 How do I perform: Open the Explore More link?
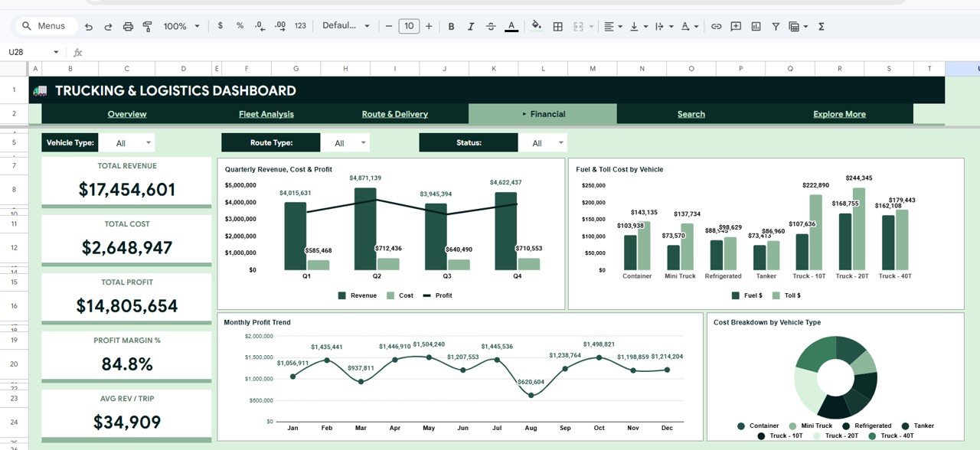[838, 113]
